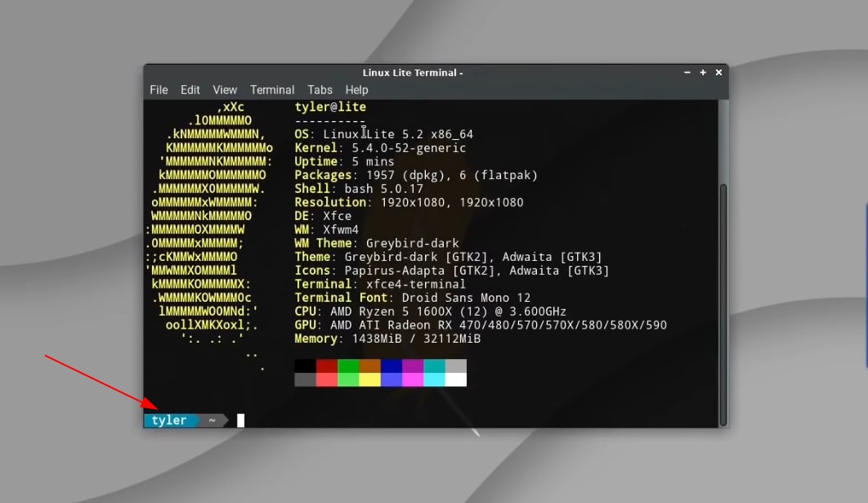Click the terminal cursor block
The height and width of the screenshot is (503, 868).
coord(241,420)
